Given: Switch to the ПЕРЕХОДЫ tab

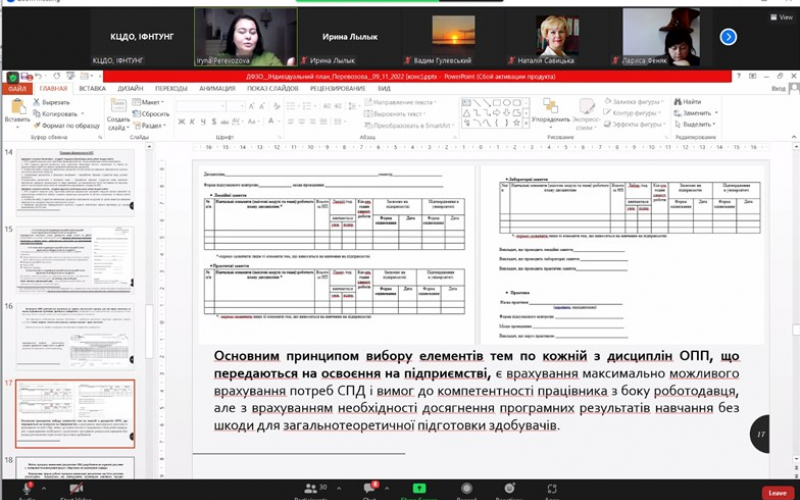Looking at the screenshot, I should coord(171,89).
